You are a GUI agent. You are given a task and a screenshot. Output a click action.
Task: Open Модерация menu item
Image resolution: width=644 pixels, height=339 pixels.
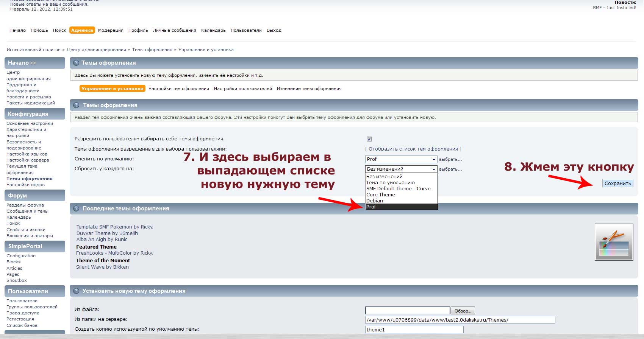click(111, 30)
